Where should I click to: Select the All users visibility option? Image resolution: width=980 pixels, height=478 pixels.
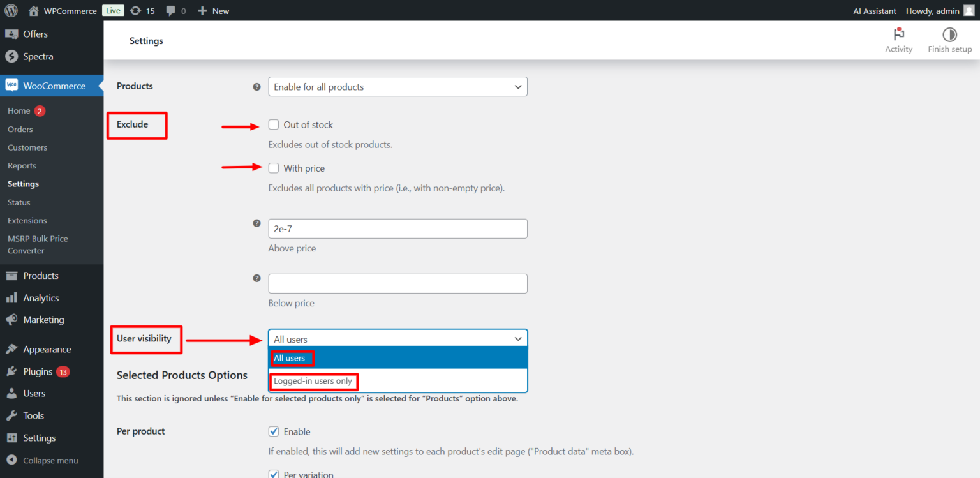pos(291,358)
